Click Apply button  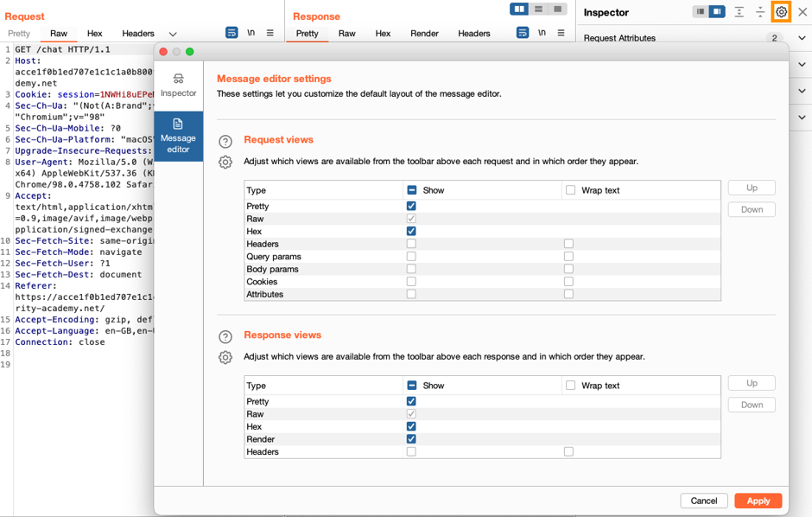click(758, 501)
